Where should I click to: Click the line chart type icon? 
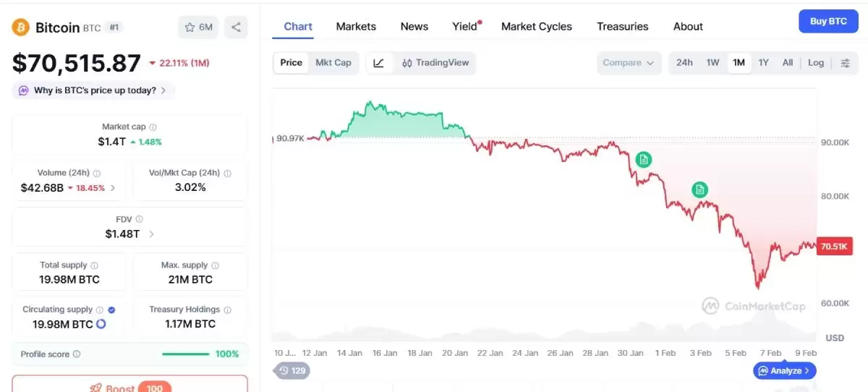[x=379, y=63]
